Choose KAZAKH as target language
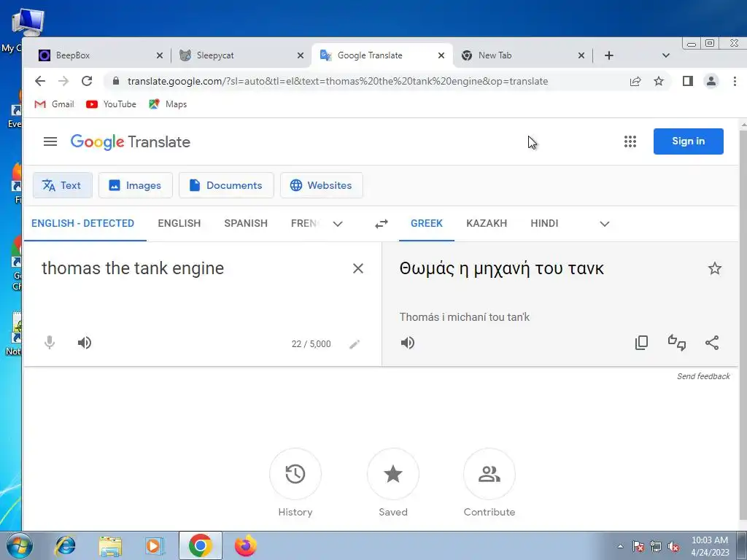 click(x=487, y=223)
